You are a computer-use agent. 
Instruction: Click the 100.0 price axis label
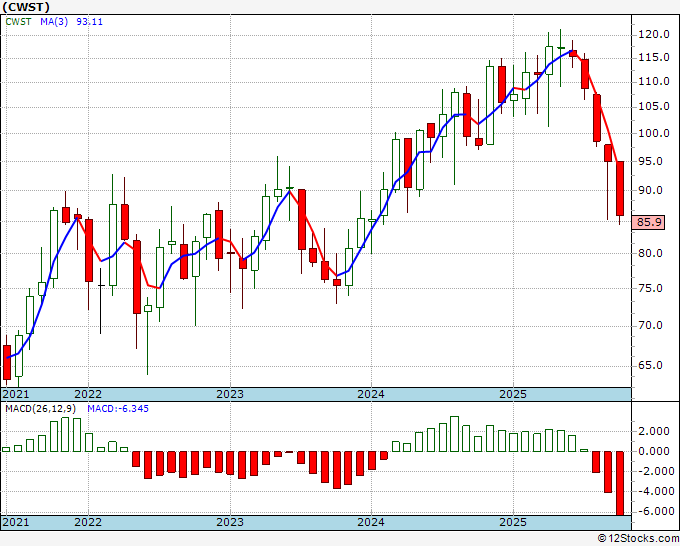pos(654,133)
